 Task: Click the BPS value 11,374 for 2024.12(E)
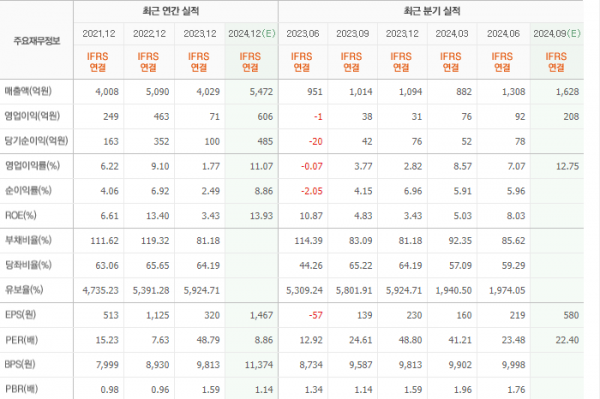tap(259, 365)
